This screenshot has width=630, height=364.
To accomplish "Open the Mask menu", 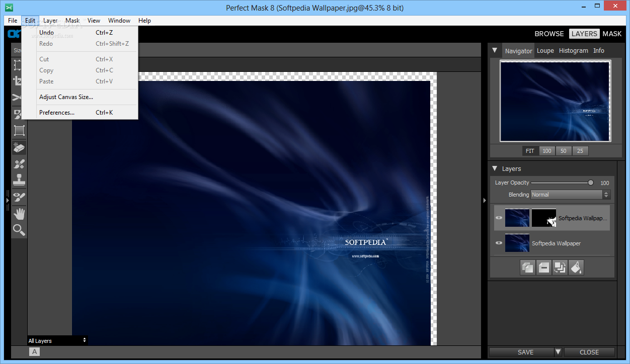I will [72, 21].
